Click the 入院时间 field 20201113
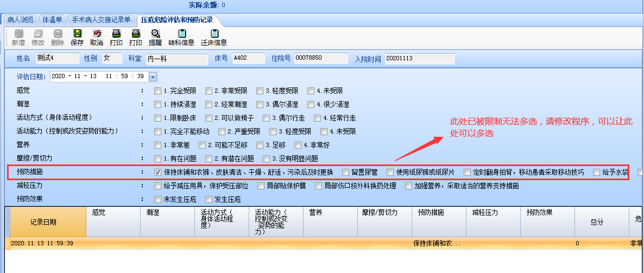The height and width of the screenshot is (273, 644). [420, 59]
